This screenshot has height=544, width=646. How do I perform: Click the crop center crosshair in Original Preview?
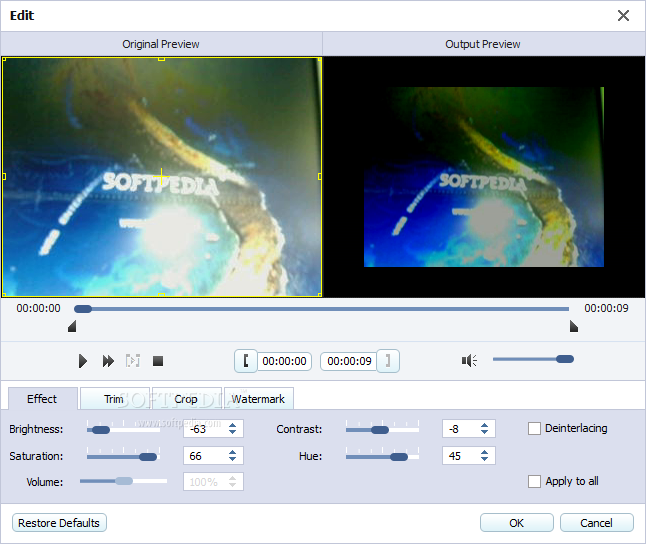[162, 176]
